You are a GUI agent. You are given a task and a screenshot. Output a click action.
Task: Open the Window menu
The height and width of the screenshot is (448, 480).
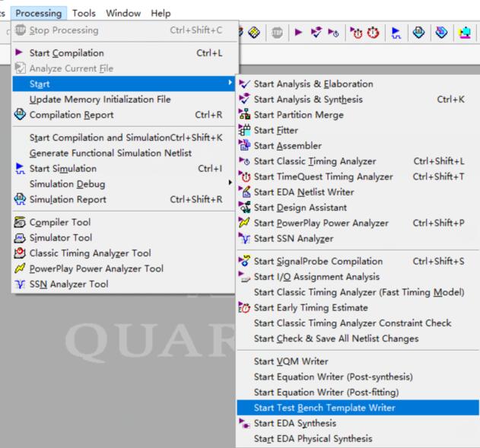tap(123, 13)
